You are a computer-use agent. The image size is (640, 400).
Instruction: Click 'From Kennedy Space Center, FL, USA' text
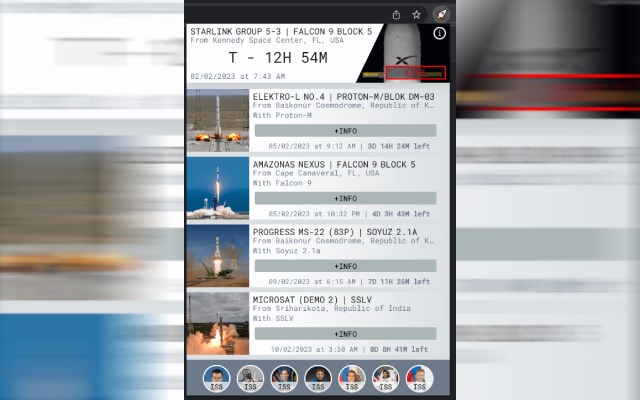[267, 40]
